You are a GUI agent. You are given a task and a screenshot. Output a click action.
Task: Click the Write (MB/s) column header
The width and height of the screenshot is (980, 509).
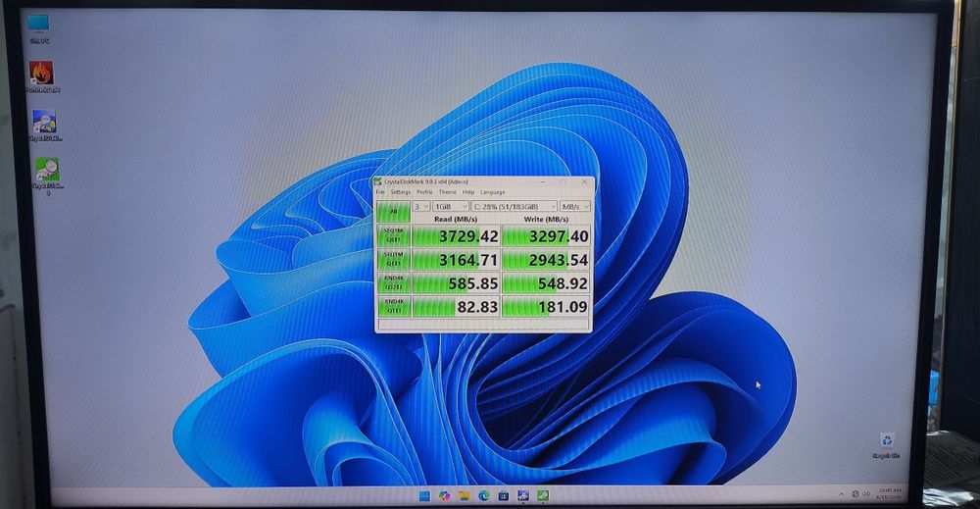click(x=546, y=219)
